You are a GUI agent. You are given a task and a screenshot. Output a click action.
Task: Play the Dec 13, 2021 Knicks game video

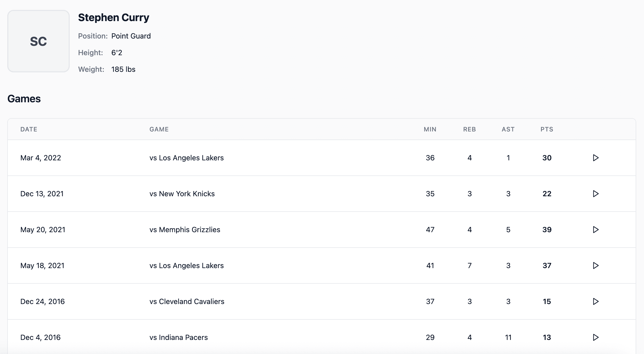point(596,194)
